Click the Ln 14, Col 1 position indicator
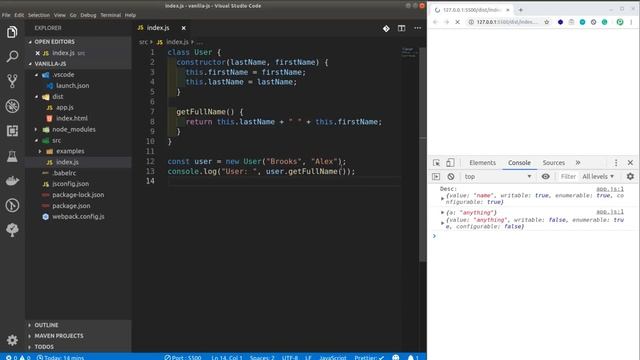This screenshot has width=640, height=360. (x=227, y=358)
